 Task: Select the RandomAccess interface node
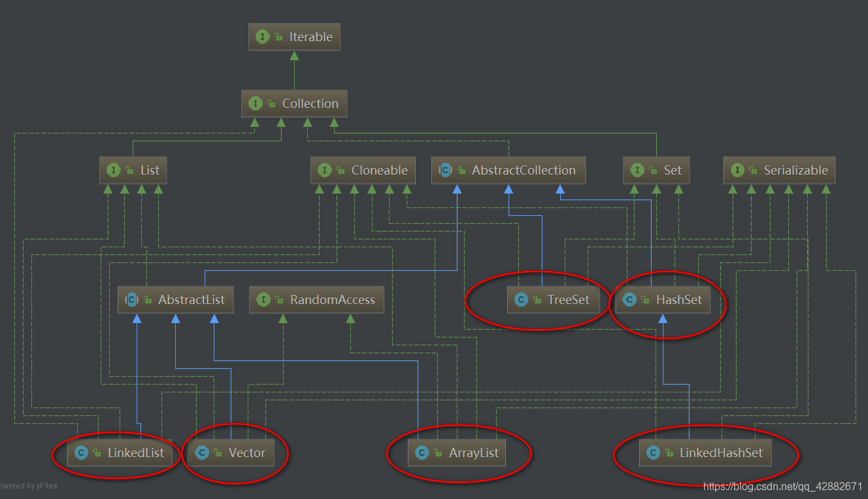(x=316, y=300)
